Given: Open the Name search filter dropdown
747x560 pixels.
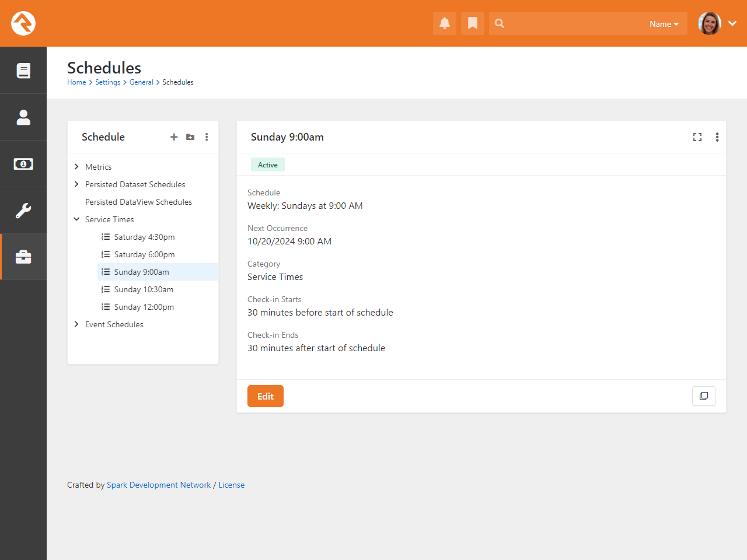Looking at the screenshot, I should click(x=664, y=24).
